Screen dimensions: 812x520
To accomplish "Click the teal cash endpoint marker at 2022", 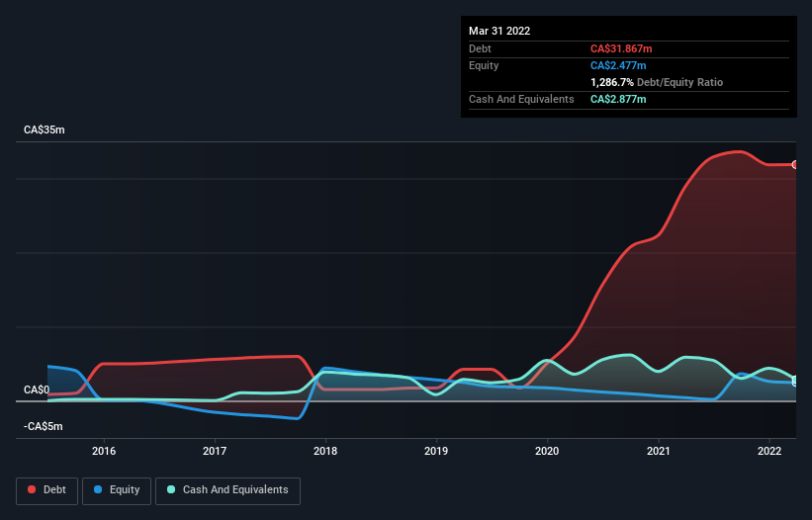I will click(x=795, y=381).
